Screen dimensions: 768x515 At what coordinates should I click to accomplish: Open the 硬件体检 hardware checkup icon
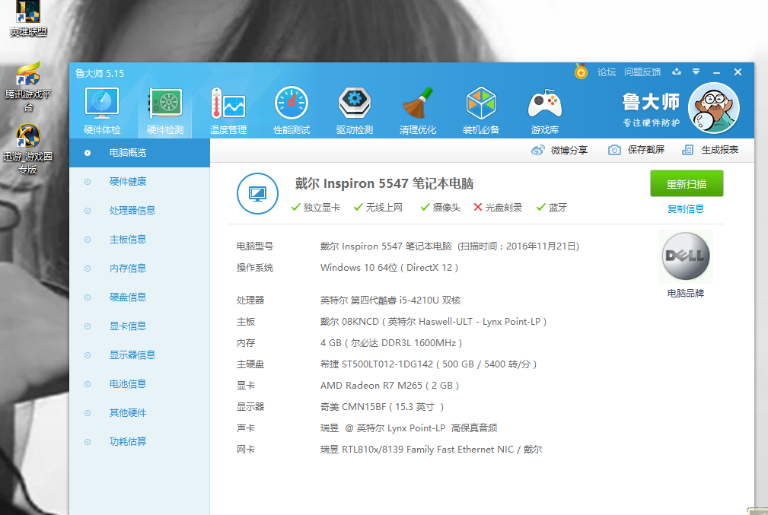point(102,111)
